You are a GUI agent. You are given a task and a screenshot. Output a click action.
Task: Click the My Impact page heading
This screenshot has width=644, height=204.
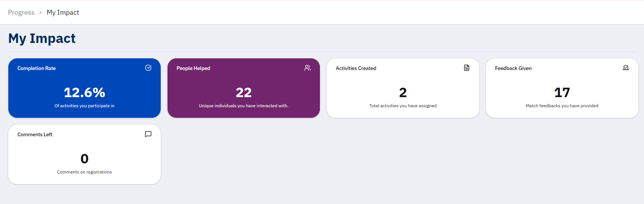coord(42,38)
